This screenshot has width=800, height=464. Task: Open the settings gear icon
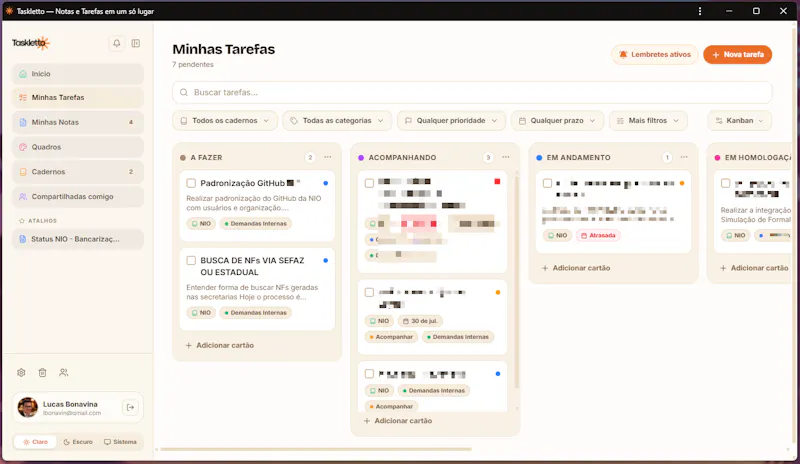pyautogui.click(x=21, y=373)
